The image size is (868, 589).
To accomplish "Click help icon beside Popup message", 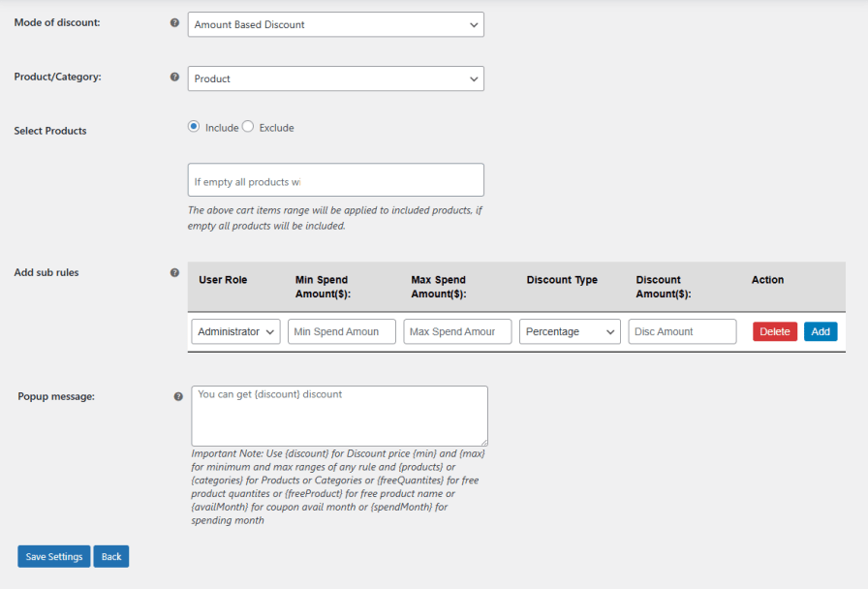I will tap(178, 396).
